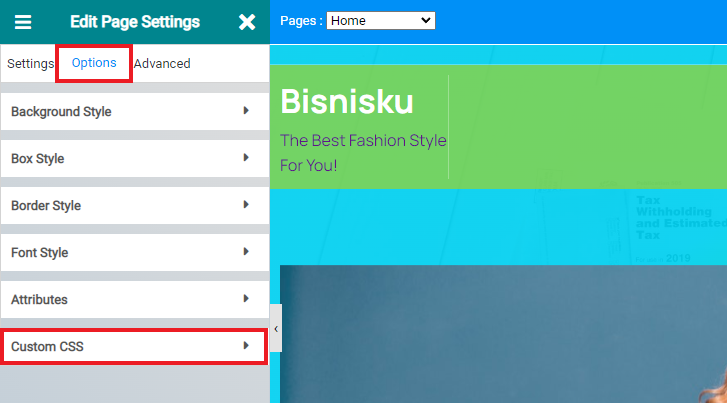Click the Font Style arrow icon
This screenshot has width=727, height=403.
[246, 252]
